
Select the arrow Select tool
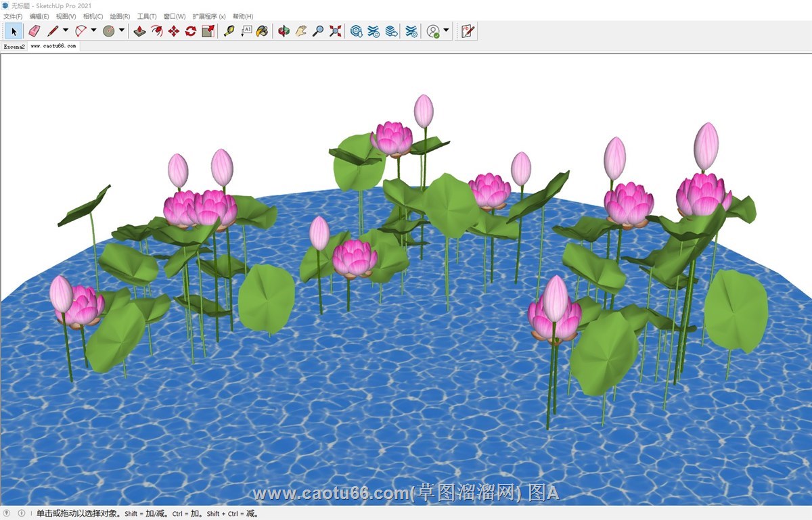(14, 31)
